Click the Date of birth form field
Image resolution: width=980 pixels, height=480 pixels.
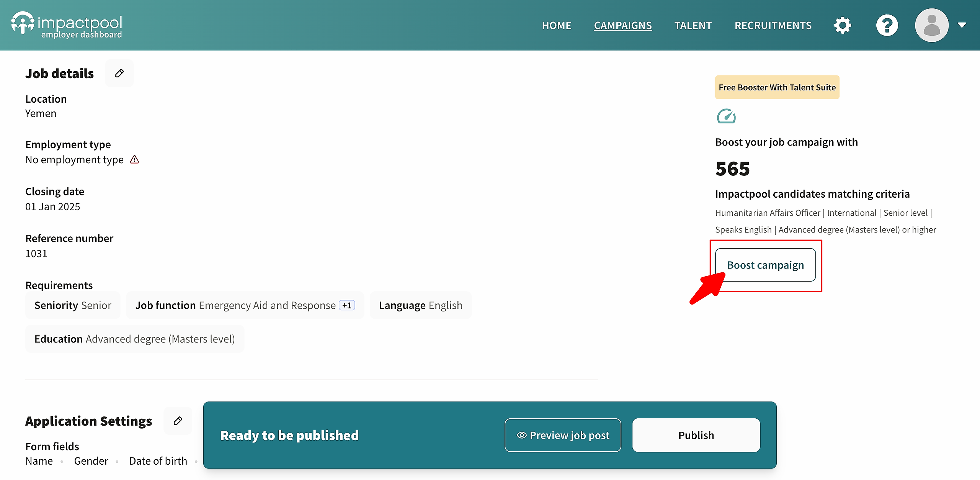158,461
